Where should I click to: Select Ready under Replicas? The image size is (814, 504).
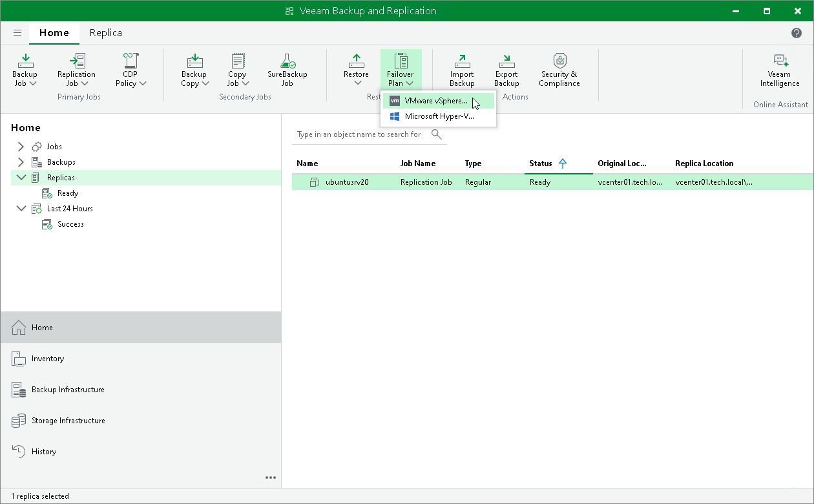[x=67, y=193]
